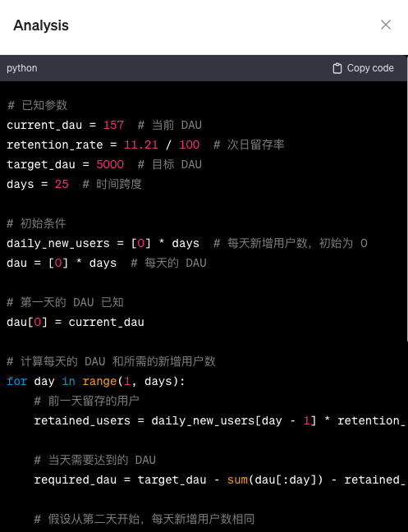Click the orange 'range' function name
The image size is (408, 532).
(x=99, y=382)
